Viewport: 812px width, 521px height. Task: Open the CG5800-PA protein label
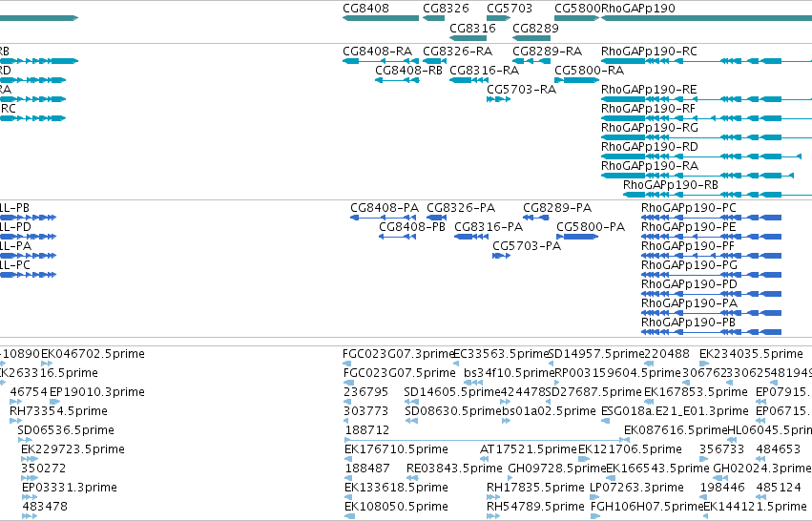click(x=591, y=227)
